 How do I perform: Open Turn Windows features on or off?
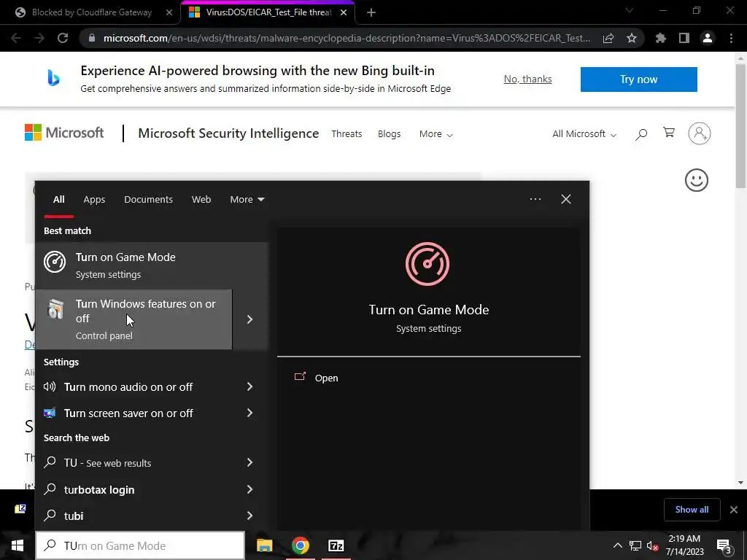click(134, 319)
